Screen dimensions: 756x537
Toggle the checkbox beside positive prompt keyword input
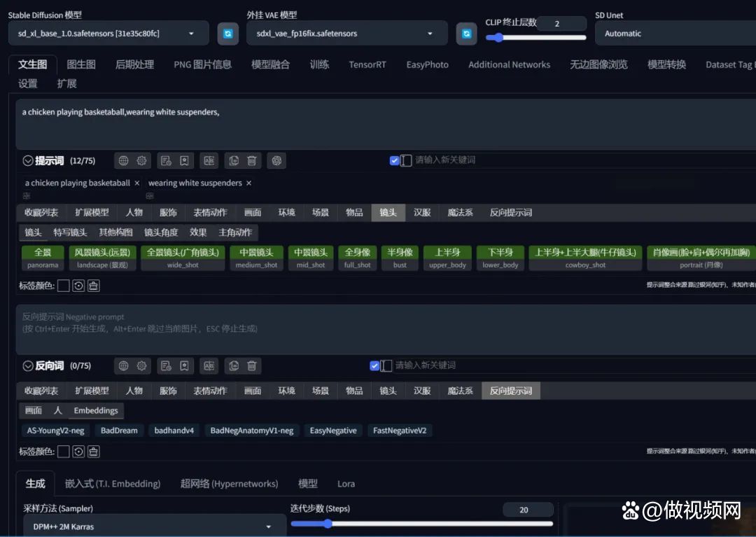click(x=394, y=160)
